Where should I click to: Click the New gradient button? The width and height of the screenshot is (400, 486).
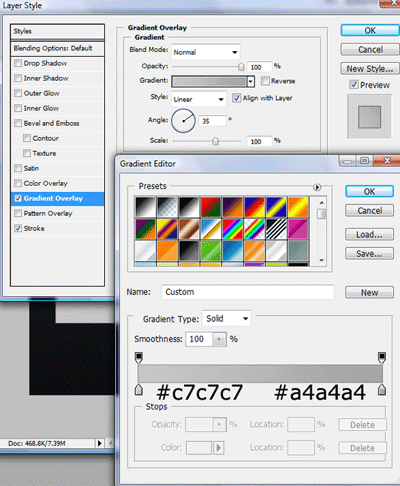pyautogui.click(x=369, y=293)
